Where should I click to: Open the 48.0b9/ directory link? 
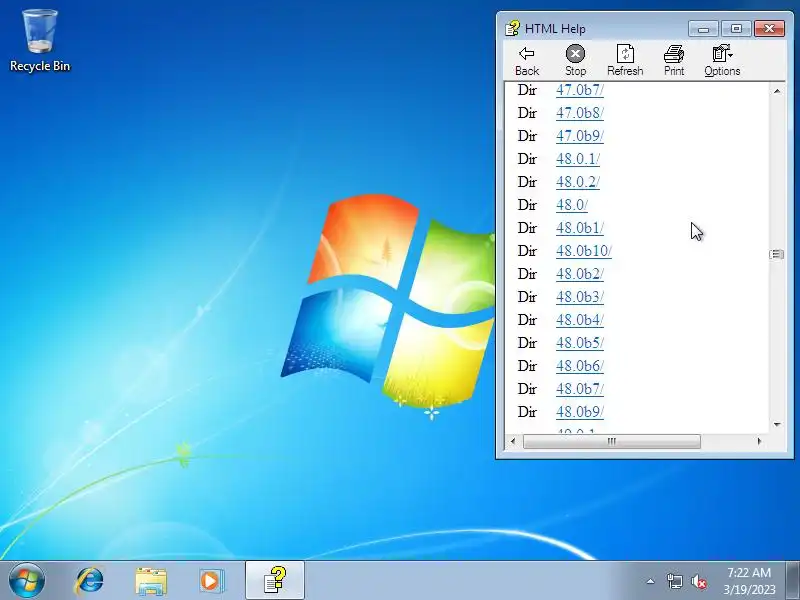[580, 411]
